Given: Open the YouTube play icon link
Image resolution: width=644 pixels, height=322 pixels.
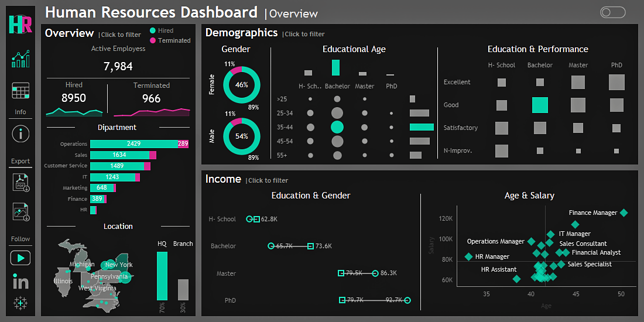Looking at the screenshot, I should [x=20, y=258].
